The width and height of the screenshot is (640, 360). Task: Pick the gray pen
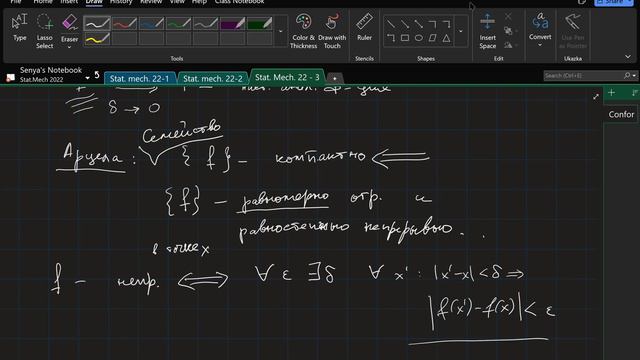(205, 23)
